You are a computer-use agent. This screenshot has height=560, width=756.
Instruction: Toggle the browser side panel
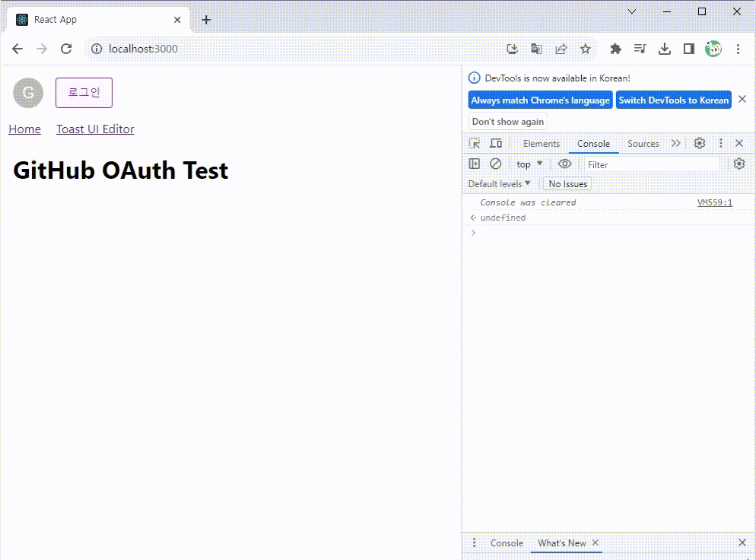(x=689, y=49)
